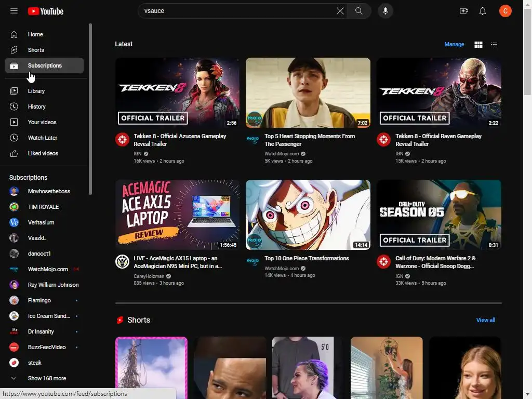Open Top 5 Heart Stopping Moments title

tap(310, 140)
